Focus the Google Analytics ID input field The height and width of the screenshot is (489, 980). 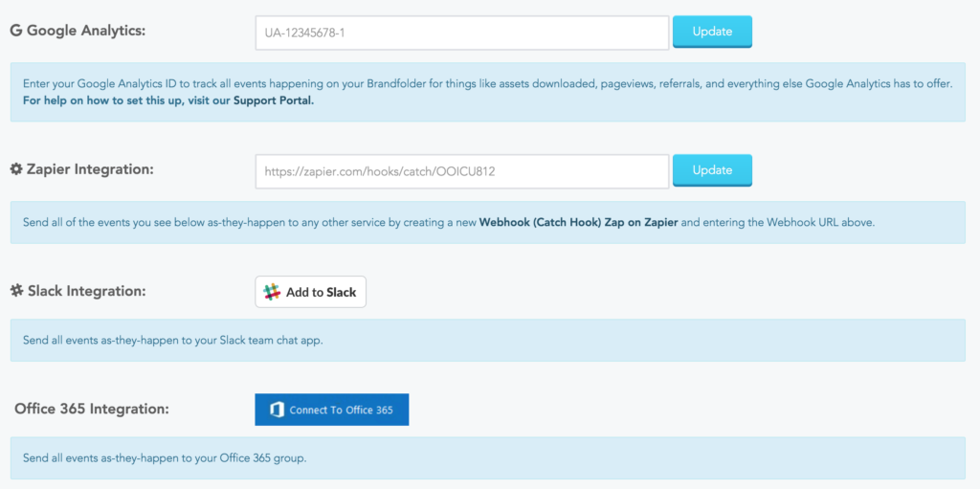(462, 33)
